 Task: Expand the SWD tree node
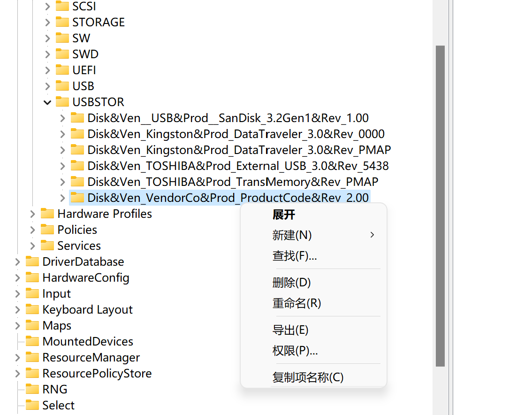47,54
